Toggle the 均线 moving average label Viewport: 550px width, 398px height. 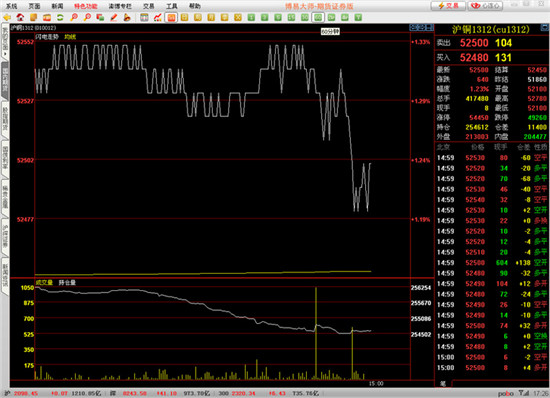coord(70,37)
